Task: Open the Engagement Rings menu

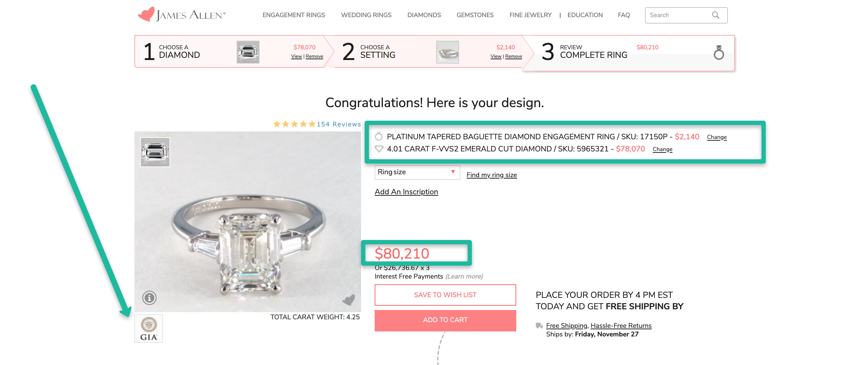Action: (x=294, y=15)
